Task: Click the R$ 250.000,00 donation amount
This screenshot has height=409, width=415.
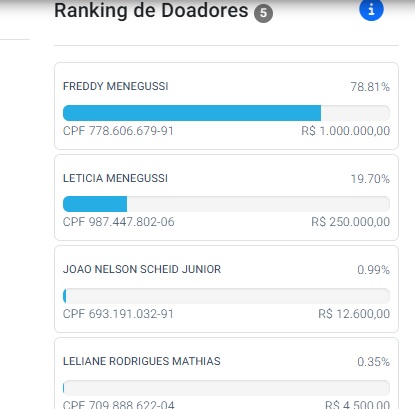Action: coord(351,222)
